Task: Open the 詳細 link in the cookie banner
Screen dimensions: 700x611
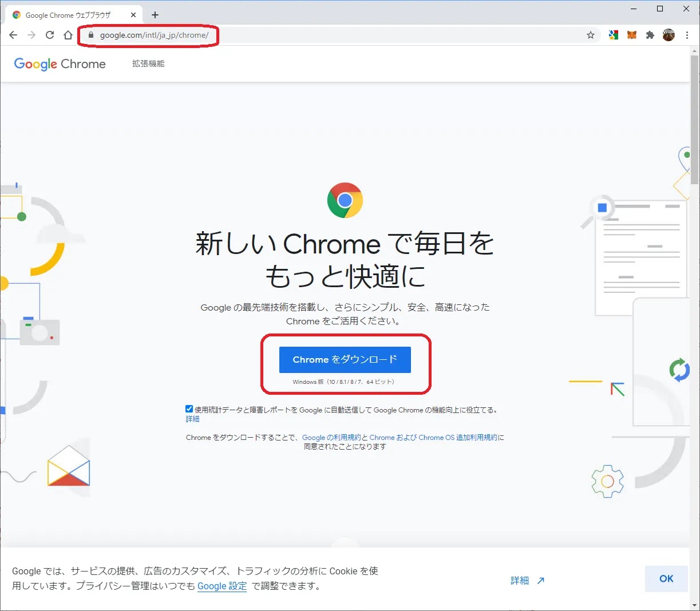Action: pos(527,580)
